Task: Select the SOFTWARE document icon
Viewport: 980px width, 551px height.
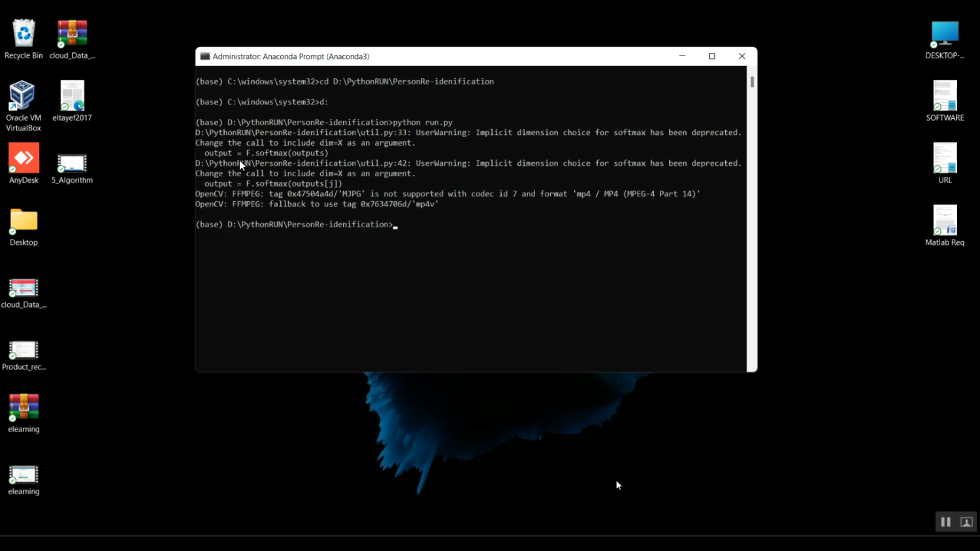Action: (x=945, y=101)
